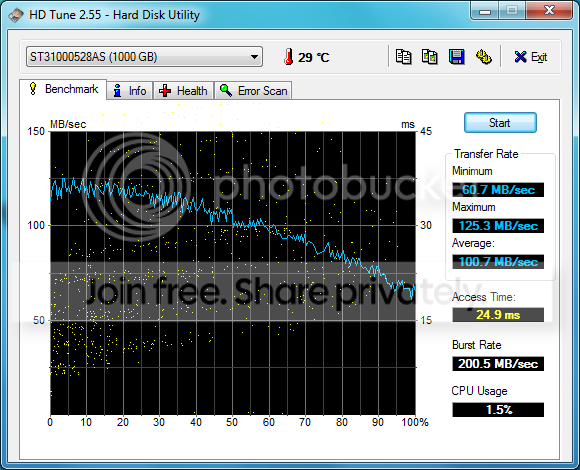Open the Health tab
This screenshot has width=580, height=470.
click(x=183, y=91)
